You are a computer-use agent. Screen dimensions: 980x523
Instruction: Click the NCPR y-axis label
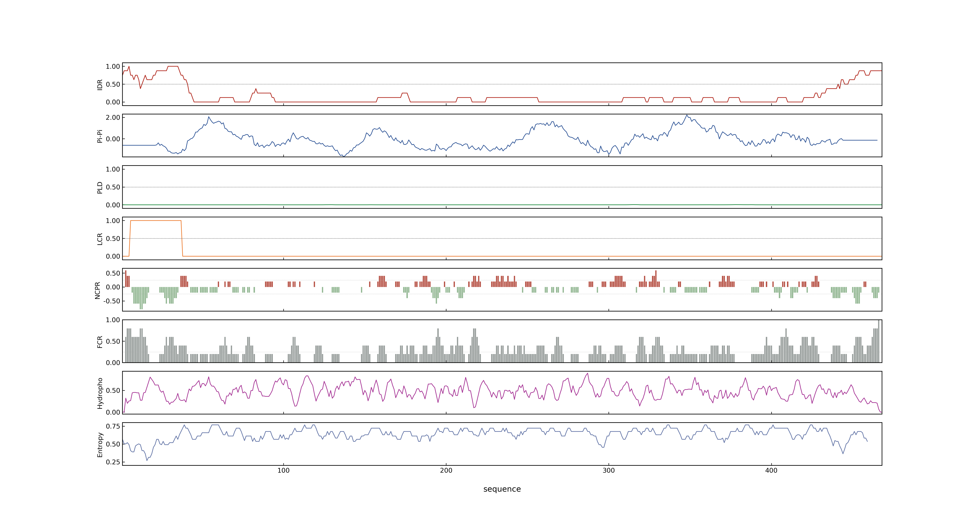(x=97, y=290)
